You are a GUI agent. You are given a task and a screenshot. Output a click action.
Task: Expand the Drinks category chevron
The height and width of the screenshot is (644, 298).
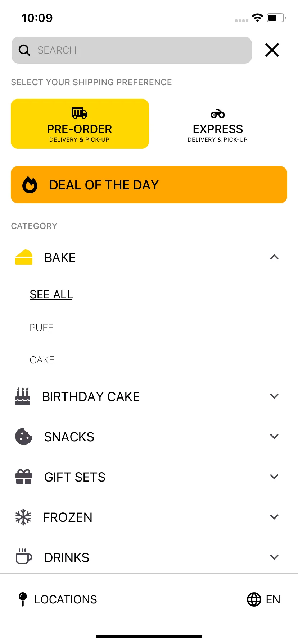tap(274, 557)
